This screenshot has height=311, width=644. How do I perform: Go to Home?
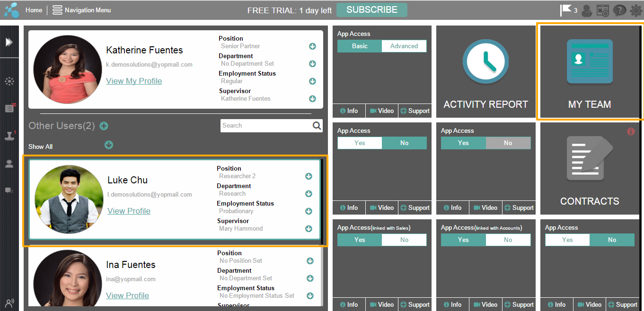(x=34, y=10)
